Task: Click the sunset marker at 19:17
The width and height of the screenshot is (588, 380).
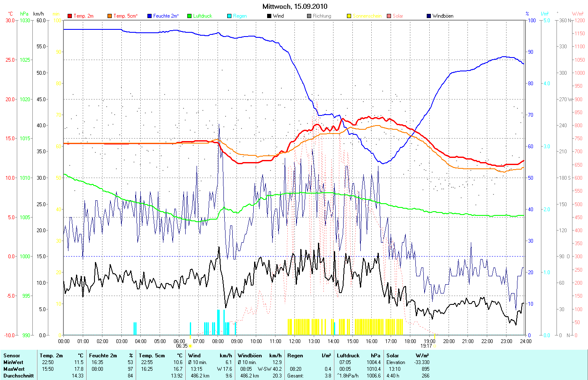Action: coord(434,346)
